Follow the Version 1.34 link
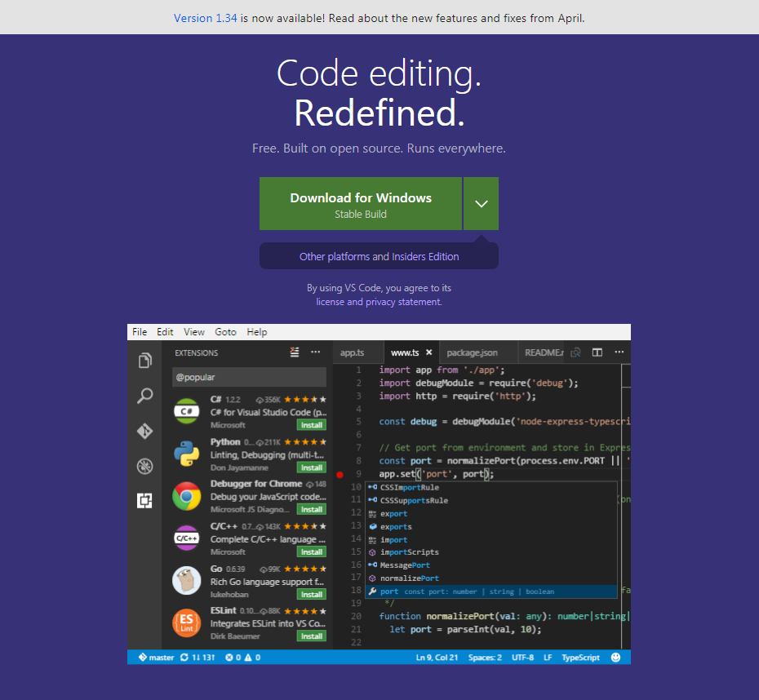This screenshot has height=700, width=759. tap(205, 19)
